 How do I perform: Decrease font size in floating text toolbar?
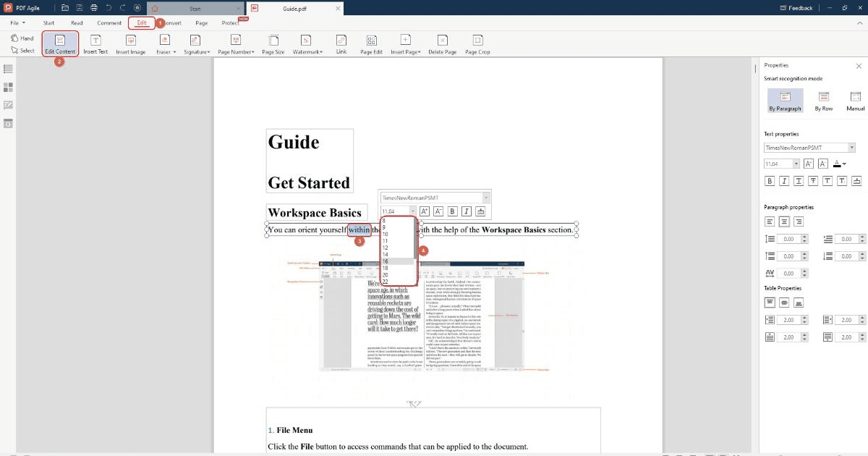tap(438, 211)
